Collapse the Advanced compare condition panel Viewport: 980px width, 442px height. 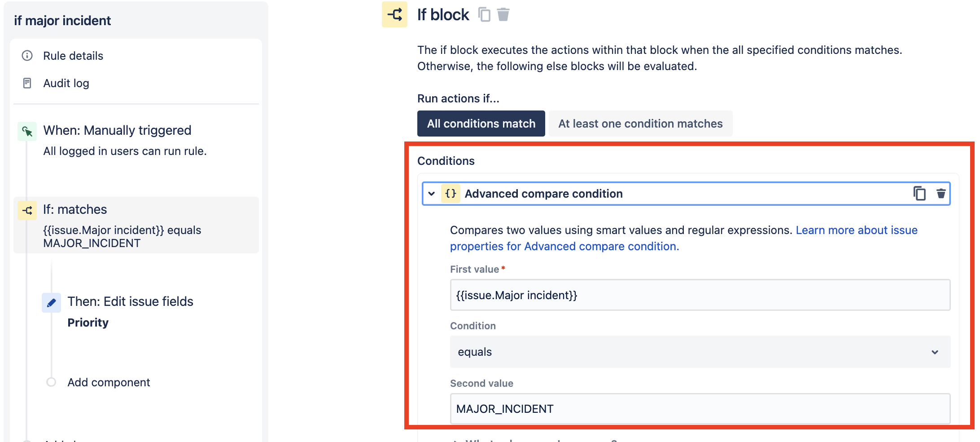coord(432,194)
